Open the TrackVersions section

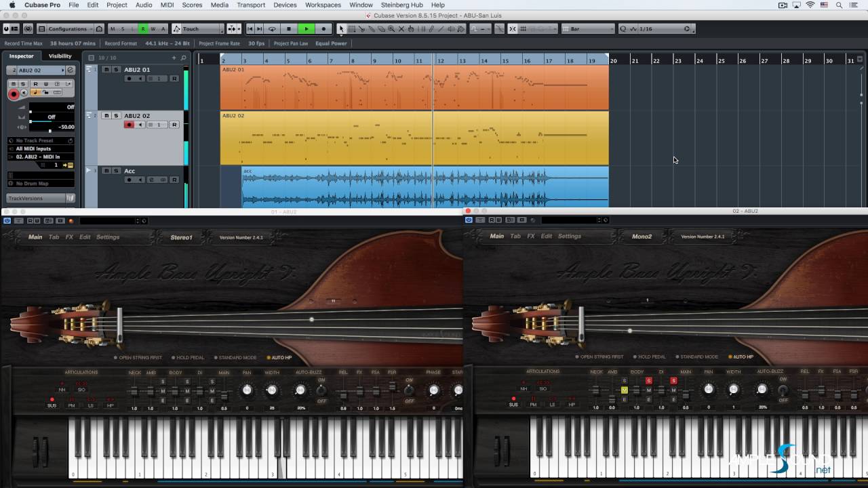click(41, 198)
